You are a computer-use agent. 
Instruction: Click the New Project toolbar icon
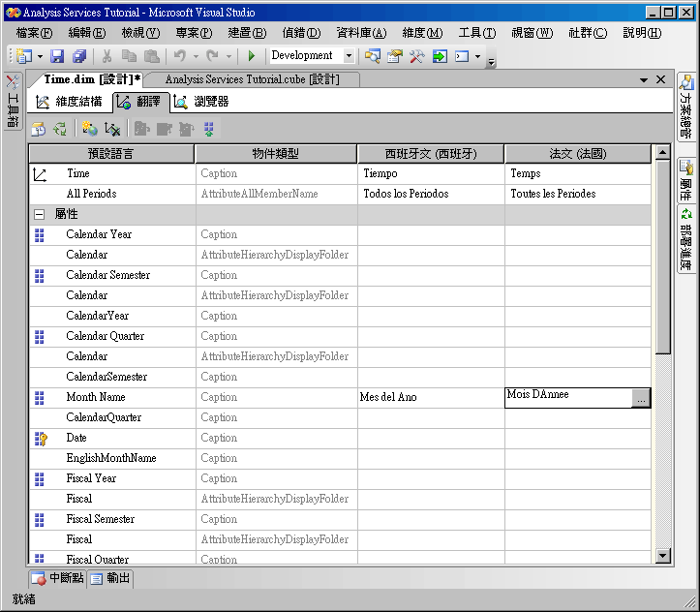tap(23, 56)
